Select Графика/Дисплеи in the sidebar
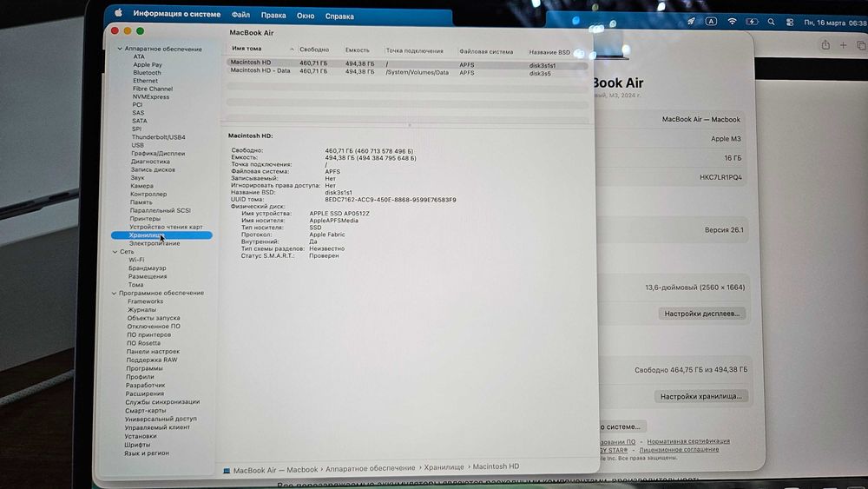Image resolution: width=868 pixels, height=489 pixels. pos(158,154)
